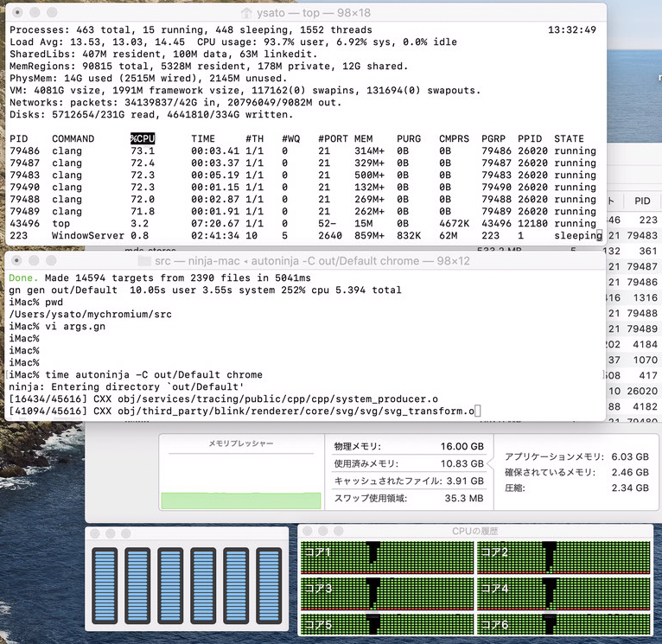Image resolution: width=662 pixels, height=644 pixels.
Task: Click the highlighted %CPU column header in top
Action: pos(143,138)
